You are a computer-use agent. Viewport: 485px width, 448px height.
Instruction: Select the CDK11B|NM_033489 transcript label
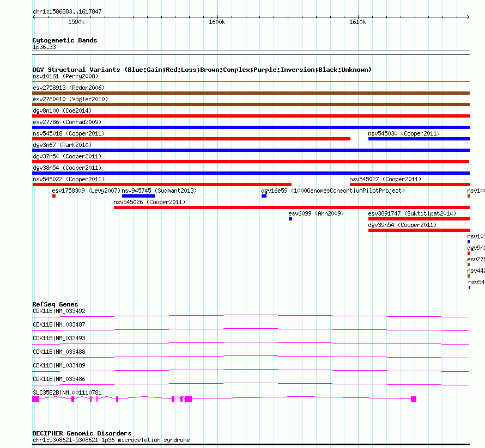coord(59,365)
